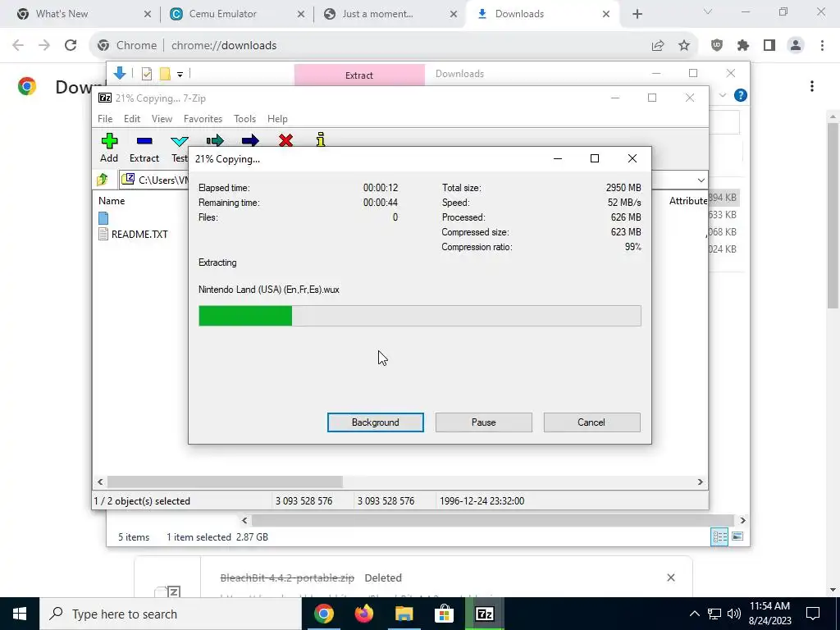Click the up-folder icon beside the 7-Zip path
The height and width of the screenshot is (630, 840).
click(103, 180)
